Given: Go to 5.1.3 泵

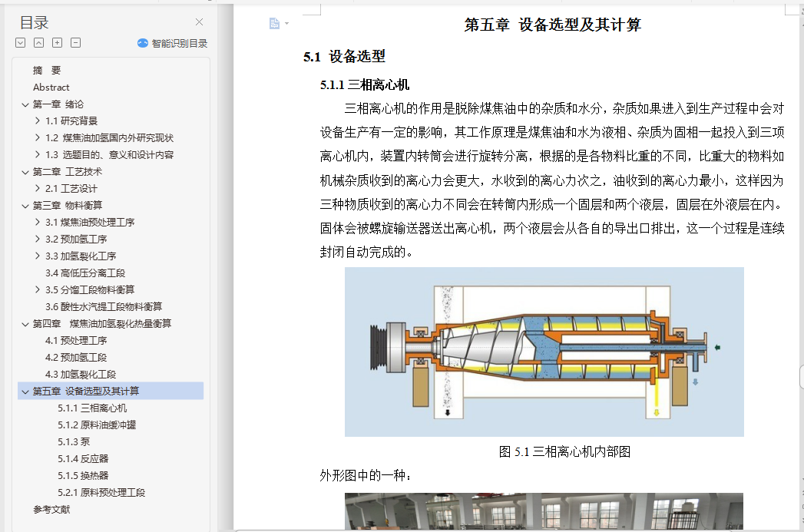Looking at the screenshot, I should tap(74, 441).
